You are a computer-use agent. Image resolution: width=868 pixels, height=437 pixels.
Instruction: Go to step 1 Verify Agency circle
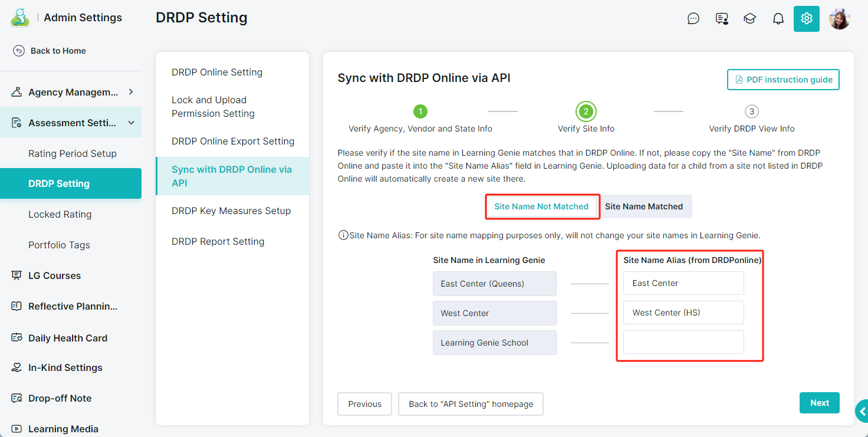pyautogui.click(x=420, y=111)
